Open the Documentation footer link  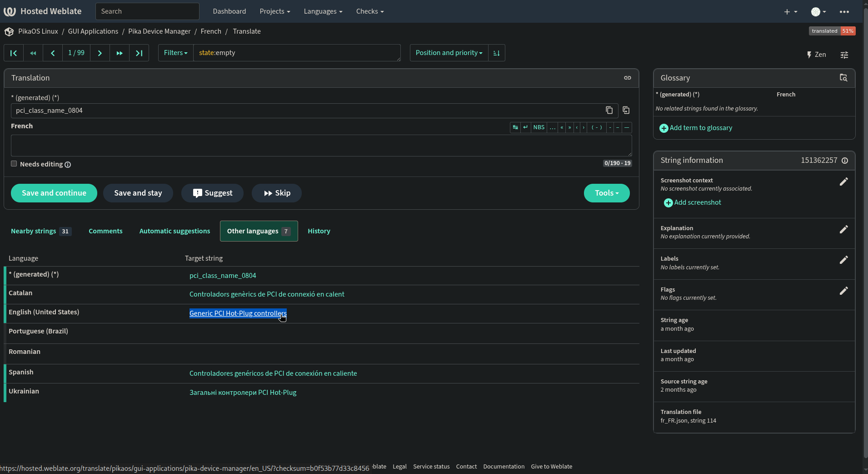pos(504,467)
